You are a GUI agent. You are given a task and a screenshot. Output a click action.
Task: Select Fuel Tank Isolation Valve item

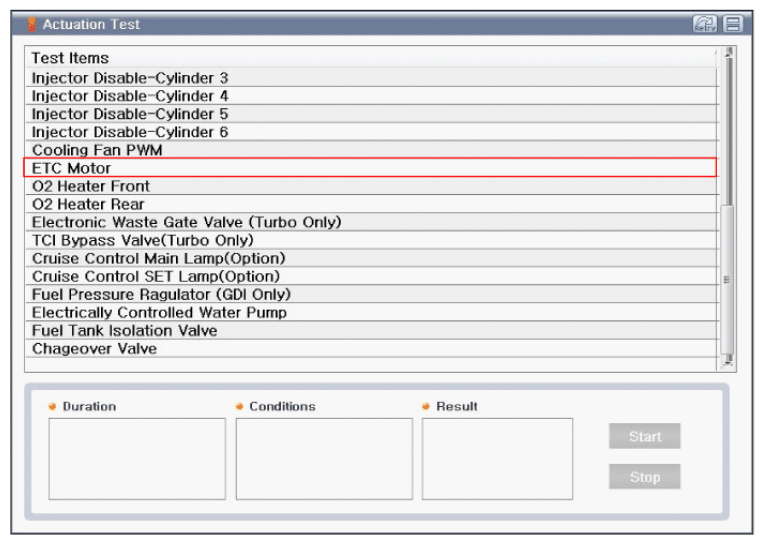pos(372,330)
